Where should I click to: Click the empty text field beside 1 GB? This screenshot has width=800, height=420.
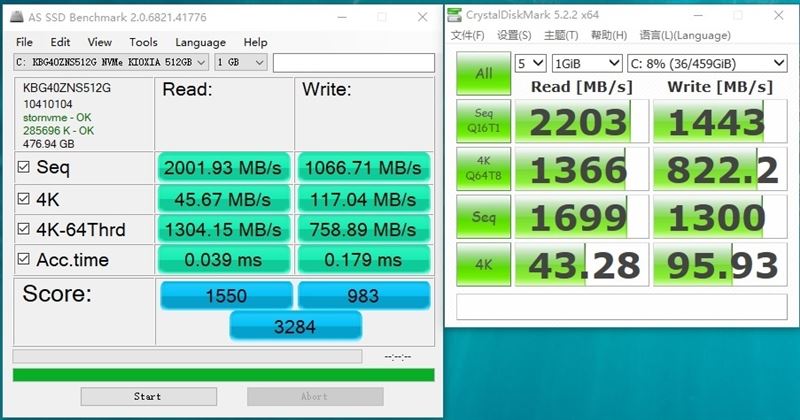pyautogui.click(x=354, y=63)
